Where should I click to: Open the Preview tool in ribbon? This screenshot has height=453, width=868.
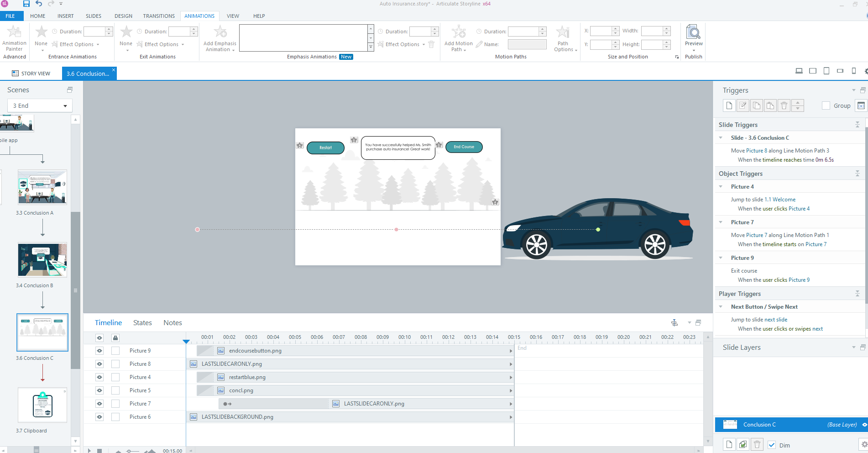(693, 33)
